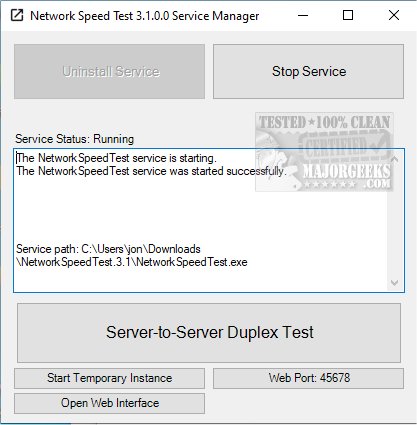The image size is (417, 425).
Task: Minimize the Service Manager window
Action: (x=303, y=15)
